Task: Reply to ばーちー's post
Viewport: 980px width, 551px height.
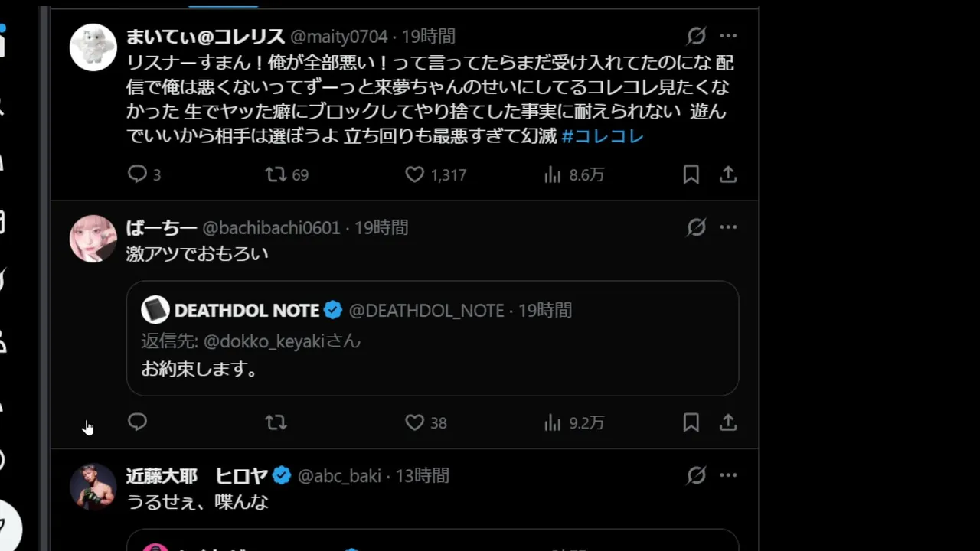Action: pos(138,422)
